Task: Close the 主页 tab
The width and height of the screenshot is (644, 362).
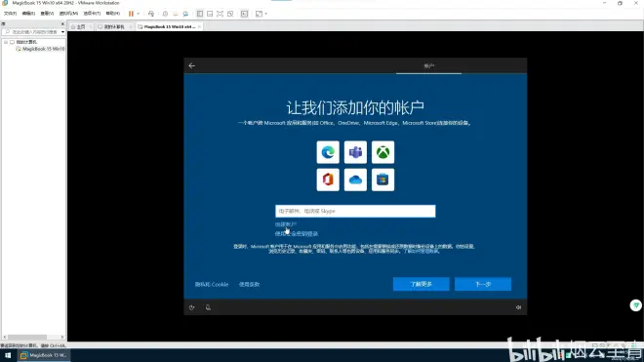Action: pyautogui.click(x=91, y=26)
